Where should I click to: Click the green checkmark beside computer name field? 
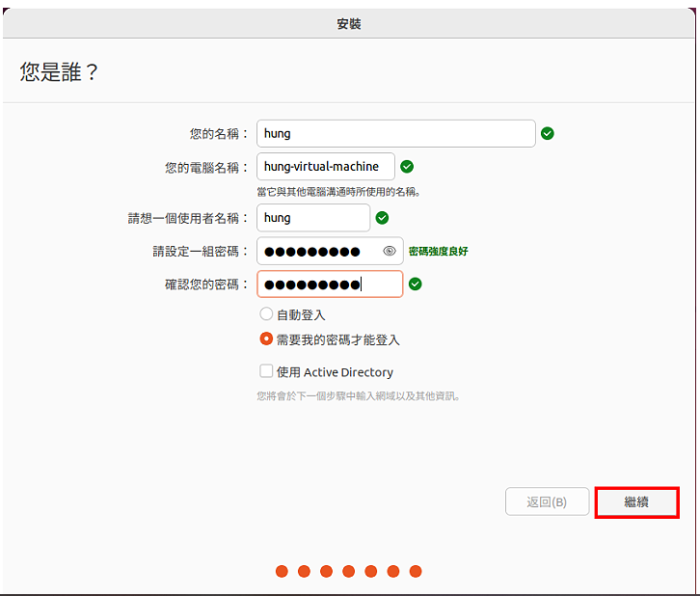(407, 167)
